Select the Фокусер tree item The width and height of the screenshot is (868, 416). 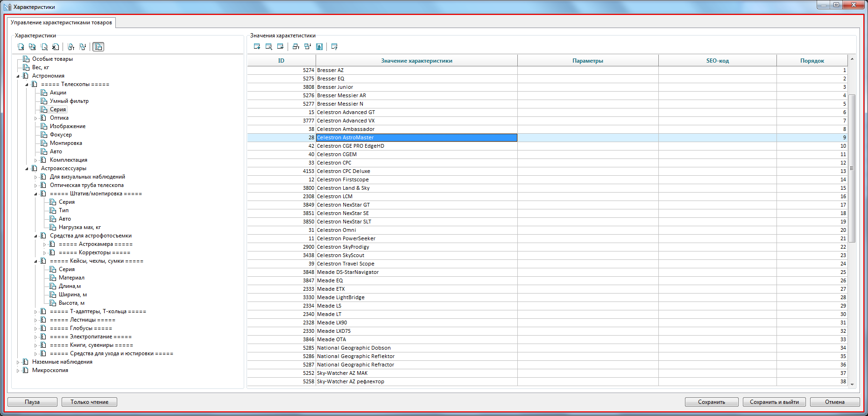pos(61,135)
